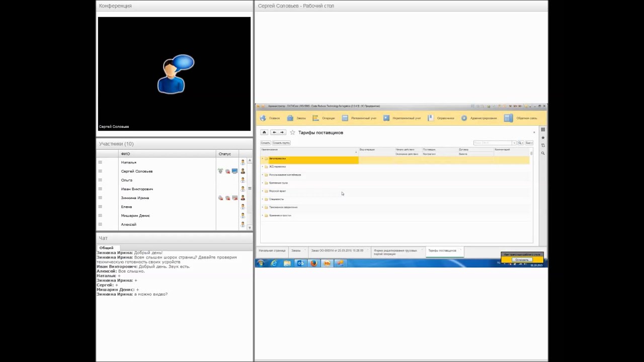Go back with the left arrow button
644x362 pixels.
[x=274, y=132]
